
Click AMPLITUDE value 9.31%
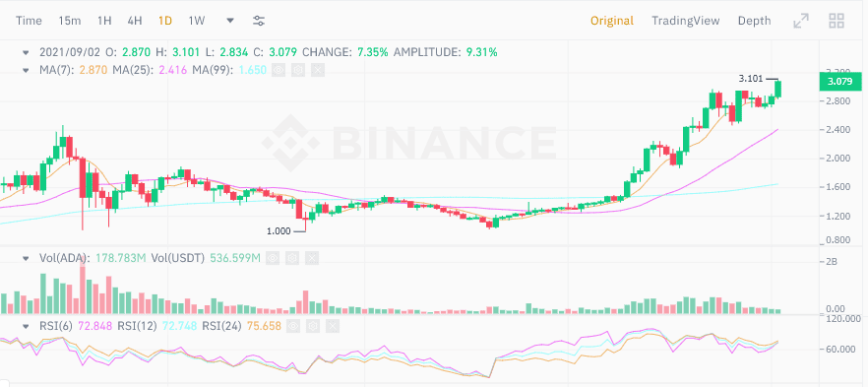[481, 52]
